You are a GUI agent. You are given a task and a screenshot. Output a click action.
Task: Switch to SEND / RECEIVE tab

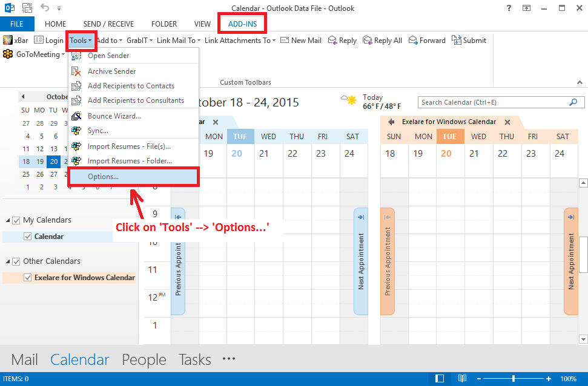pyautogui.click(x=108, y=24)
